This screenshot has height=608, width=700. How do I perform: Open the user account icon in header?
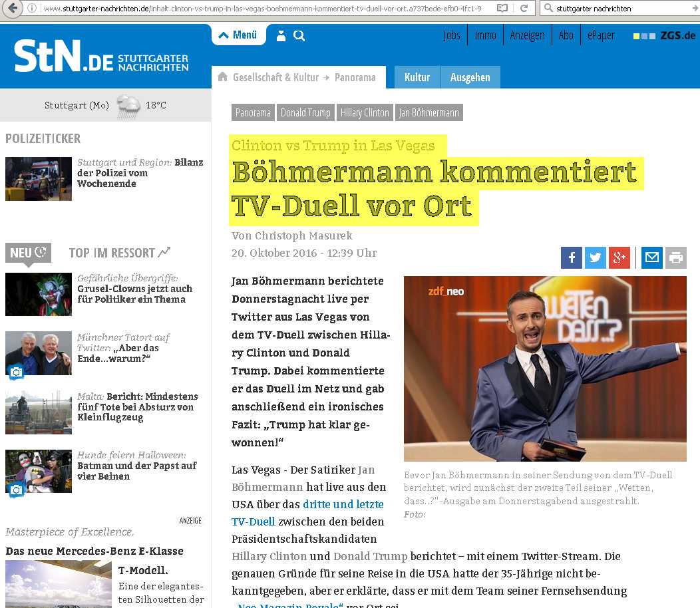(x=281, y=36)
